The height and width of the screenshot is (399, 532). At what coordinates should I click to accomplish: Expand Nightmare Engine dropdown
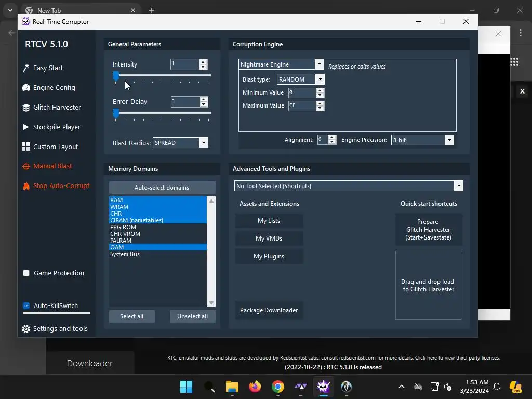point(320,64)
